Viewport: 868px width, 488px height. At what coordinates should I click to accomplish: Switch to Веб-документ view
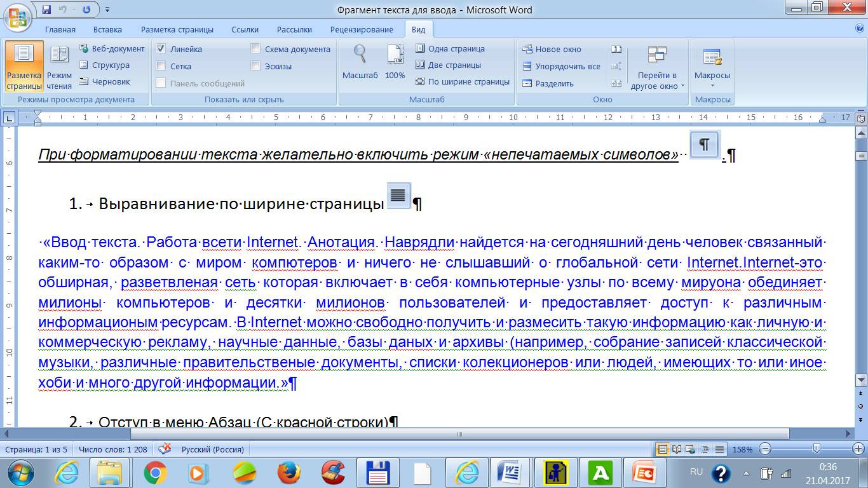tap(112, 48)
